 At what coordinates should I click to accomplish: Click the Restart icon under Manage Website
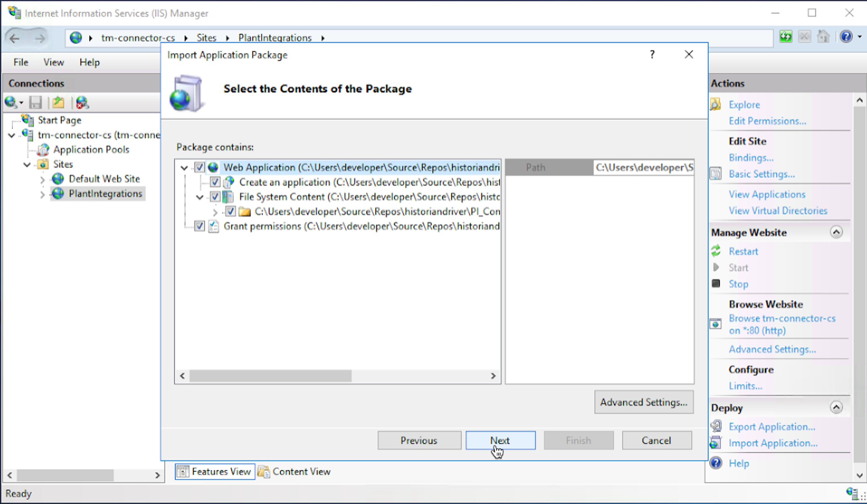tap(716, 251)
